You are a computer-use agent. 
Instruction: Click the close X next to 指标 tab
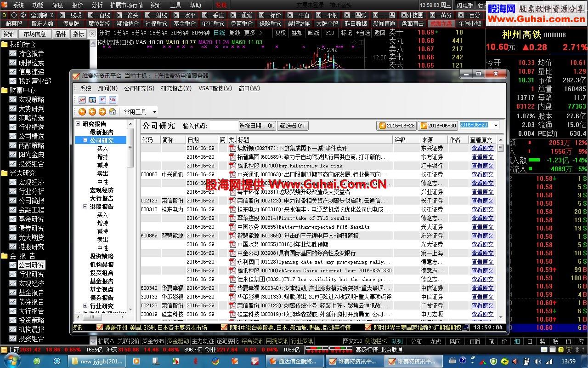[92, 34]
